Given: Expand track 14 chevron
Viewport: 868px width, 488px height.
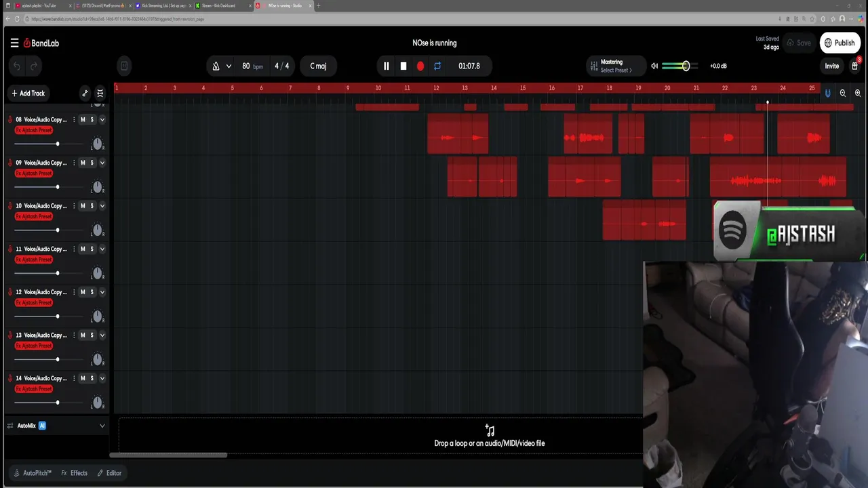Looking at the screenshot, I should coord(102,378).
